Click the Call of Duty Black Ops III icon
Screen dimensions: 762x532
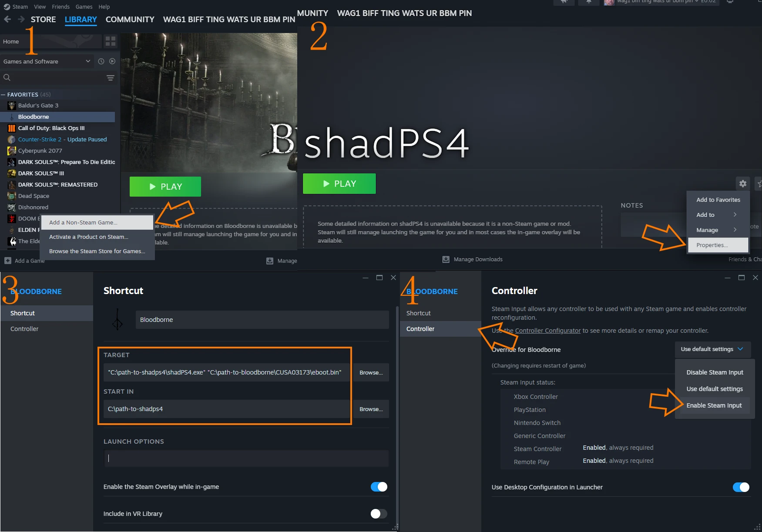(x=12, y=128)
